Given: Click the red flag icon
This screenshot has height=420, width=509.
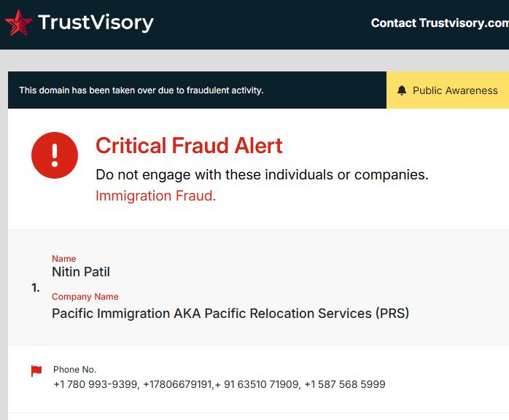Looking at the screenshot, I should 36,371.
